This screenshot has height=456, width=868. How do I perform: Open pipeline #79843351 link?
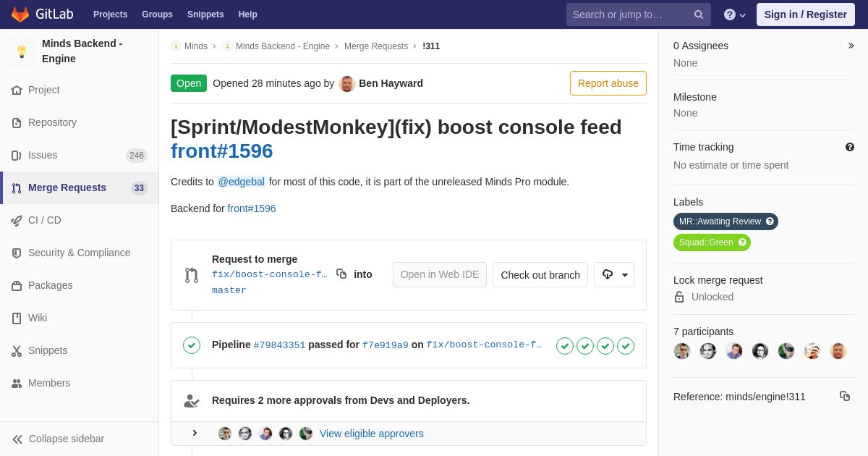(279, 345)
